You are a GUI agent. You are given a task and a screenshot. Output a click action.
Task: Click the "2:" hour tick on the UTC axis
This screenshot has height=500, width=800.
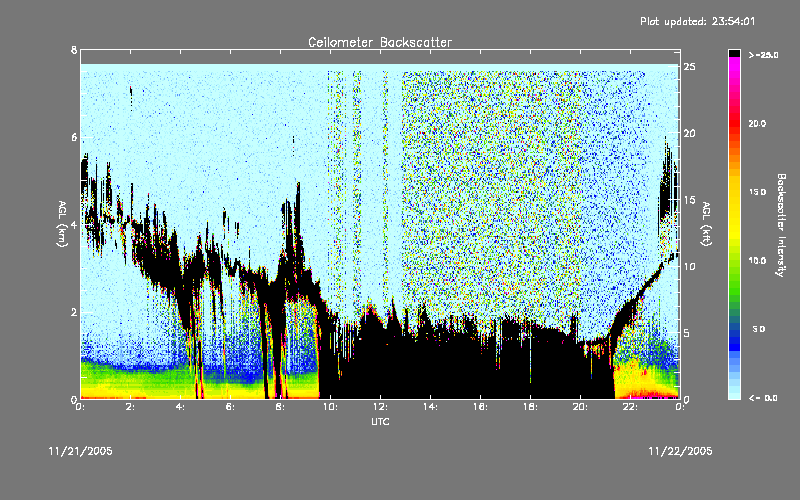(130, 407)
